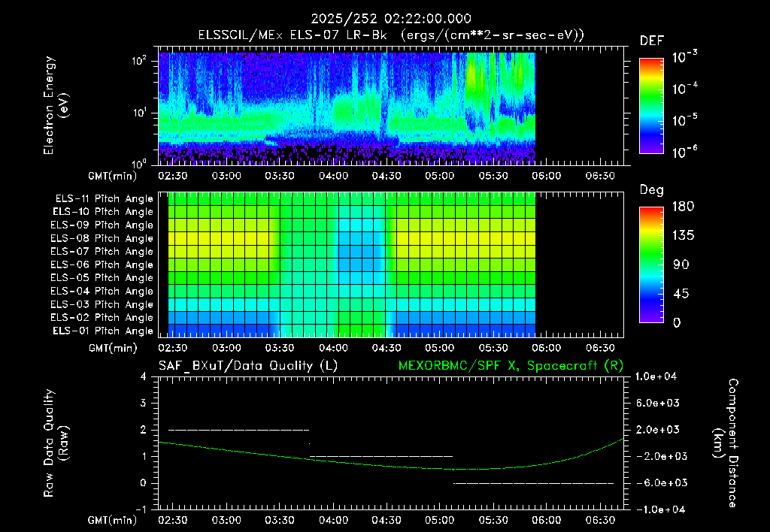This screenshot has width=770, height=532.
Task: Select the 180 degree scale label
Action: (683, 206)
